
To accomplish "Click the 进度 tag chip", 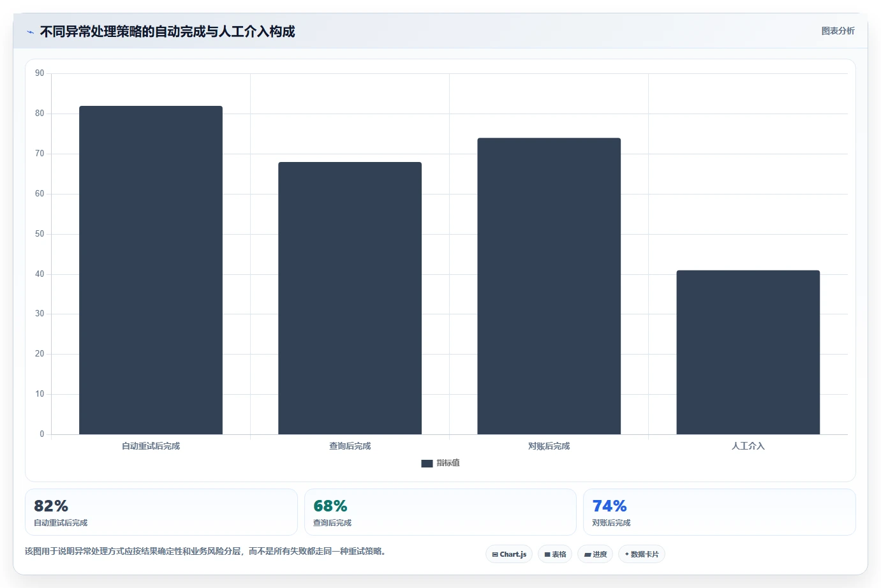I will [595, 554].
